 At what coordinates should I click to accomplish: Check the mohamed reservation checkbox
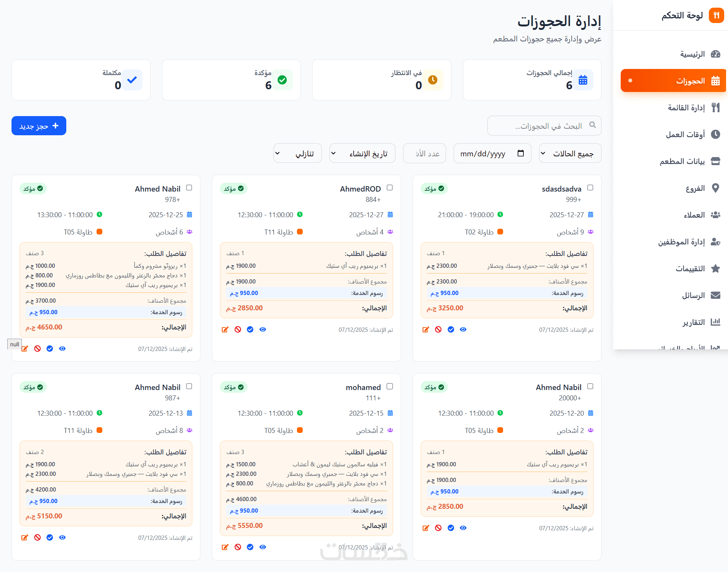tap(390, 386)
